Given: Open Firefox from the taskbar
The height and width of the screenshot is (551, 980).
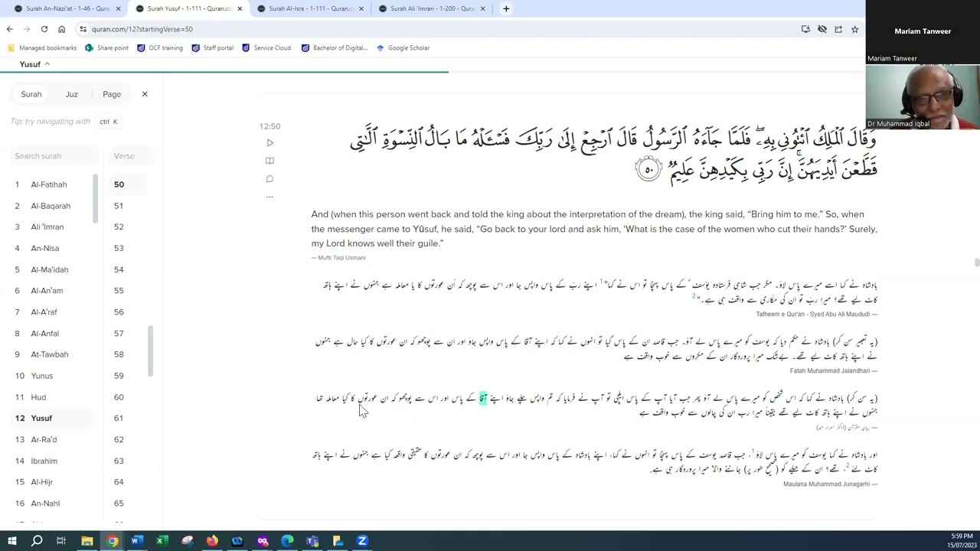Looking at the screenshot, I should pyautogui.click(x=212, y=541).
